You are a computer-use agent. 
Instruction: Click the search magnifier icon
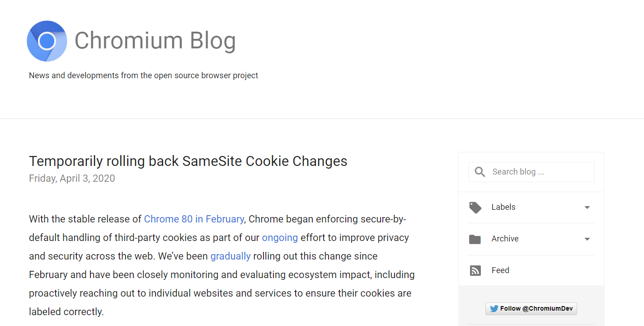pyautogui.click(x=480, y=172)
